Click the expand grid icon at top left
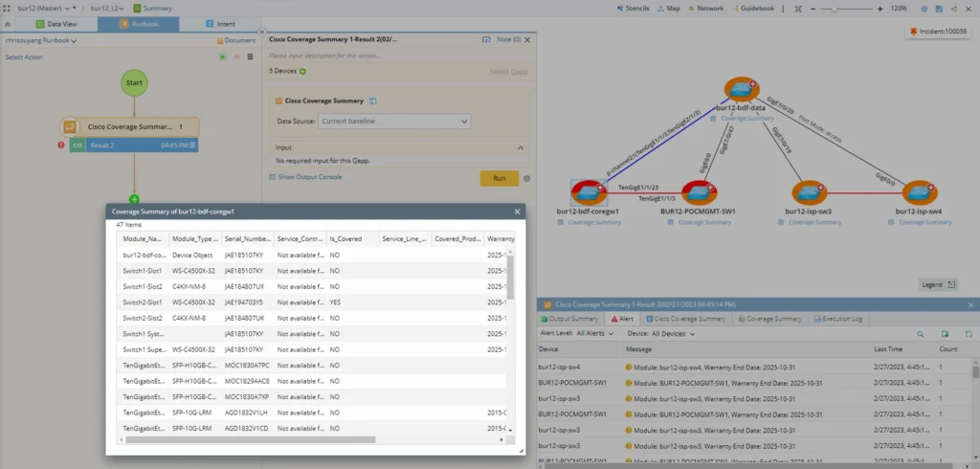 click(7, 9)
